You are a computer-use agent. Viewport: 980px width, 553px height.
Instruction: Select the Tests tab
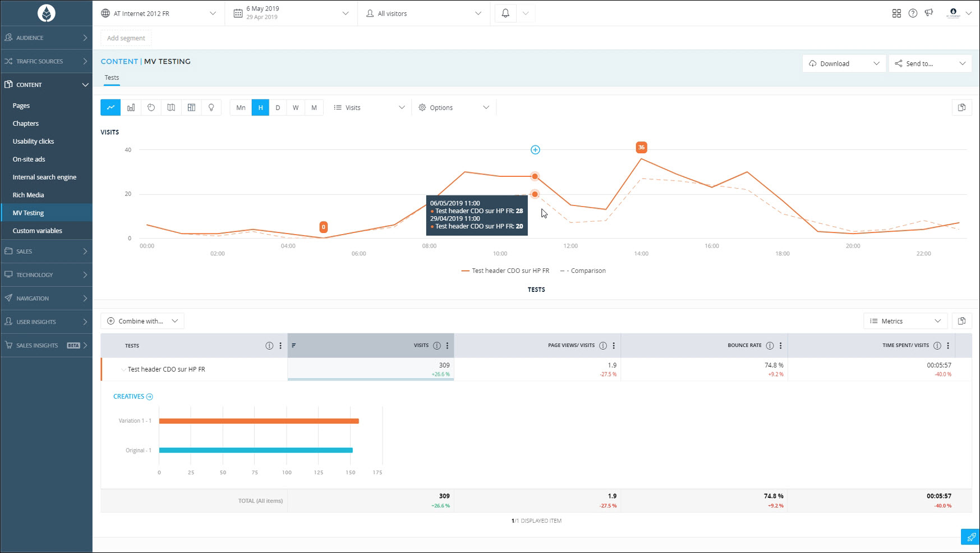(112, 77)
